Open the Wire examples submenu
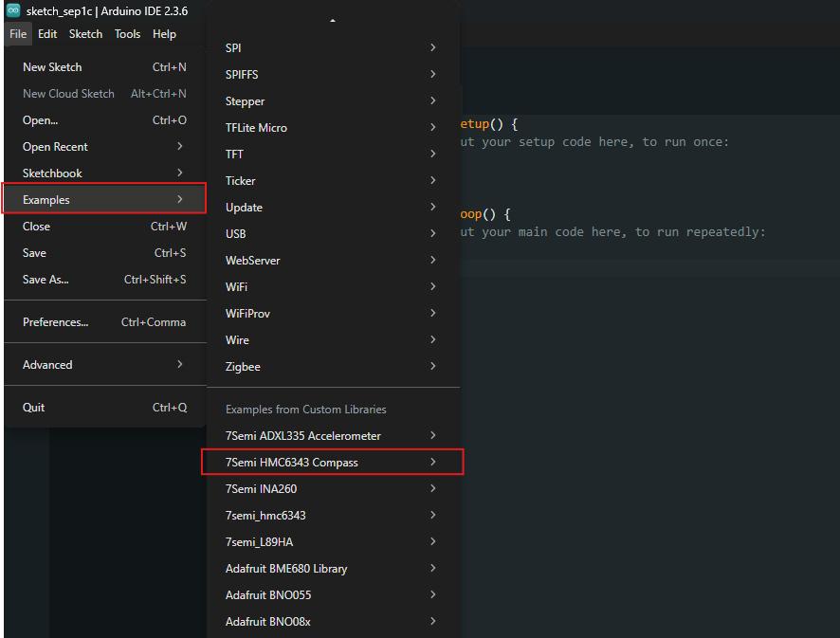Viewport: 840px width, 638px height. (333, 339)
